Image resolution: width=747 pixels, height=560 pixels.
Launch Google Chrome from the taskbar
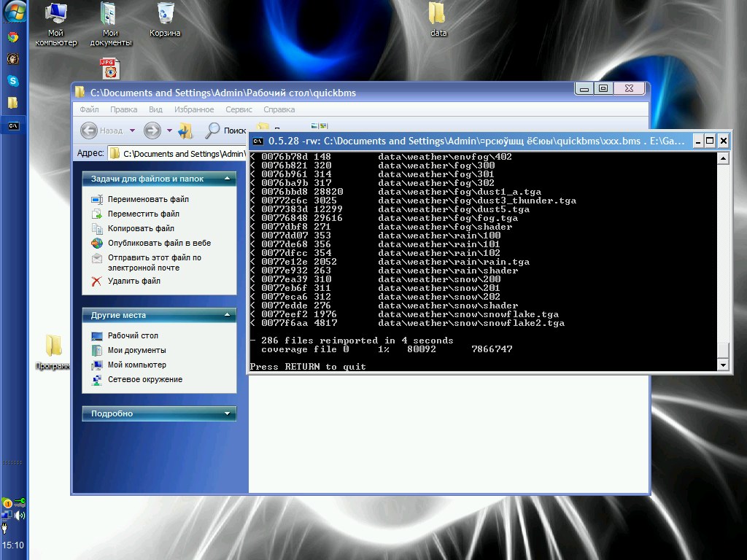click(13, 37)
